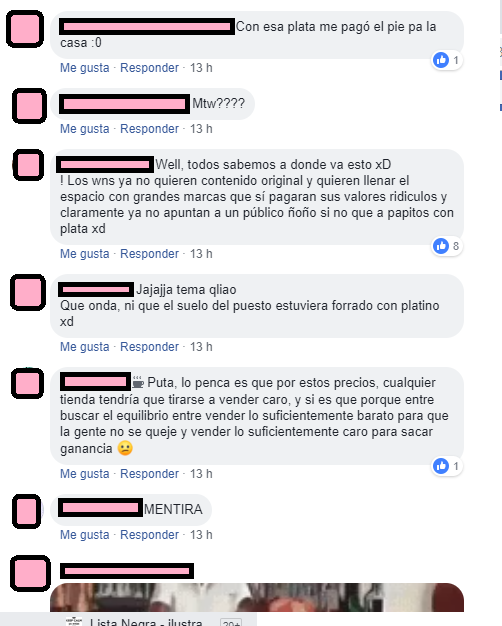
Task: Click redacted author name before 'MENTIRA'
Action: pyautogui.click(x=100, y=508)
